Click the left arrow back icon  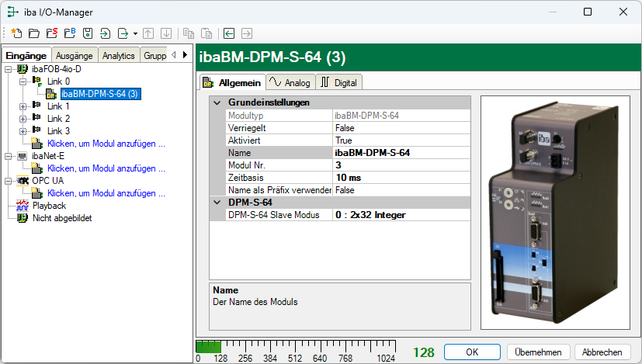point(229,33)
